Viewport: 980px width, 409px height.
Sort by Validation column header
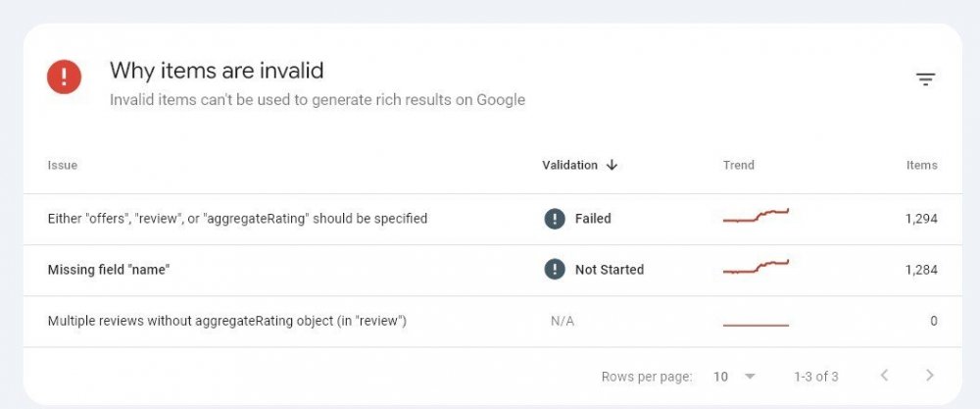pyautogui.click(x=569, y=165)
